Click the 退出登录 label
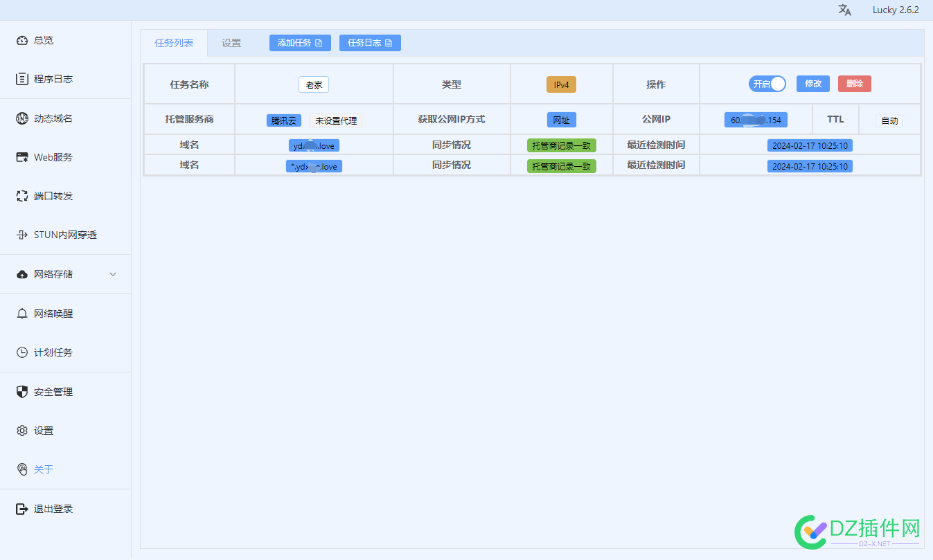This screenshot has width=933, height=560. [53, 509]
